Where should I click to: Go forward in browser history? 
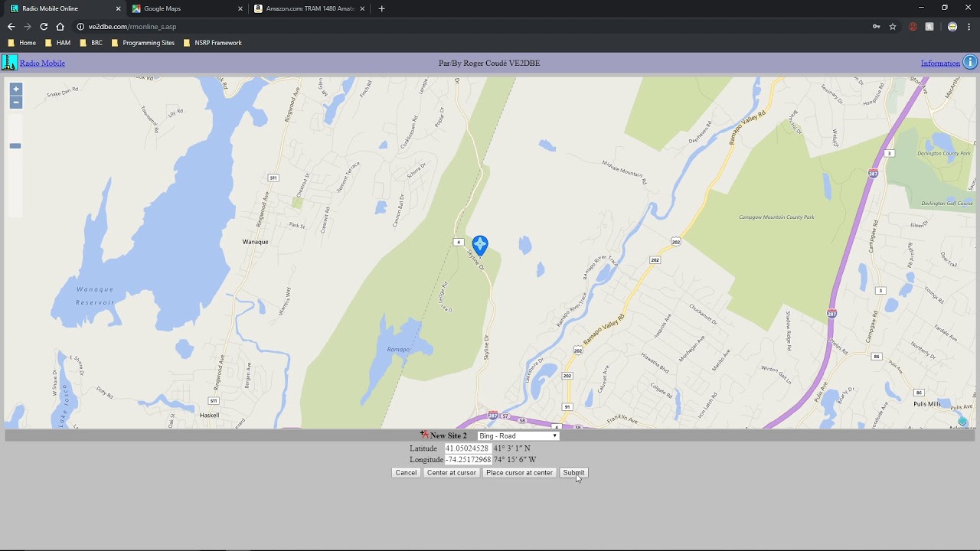pos(28,27)
